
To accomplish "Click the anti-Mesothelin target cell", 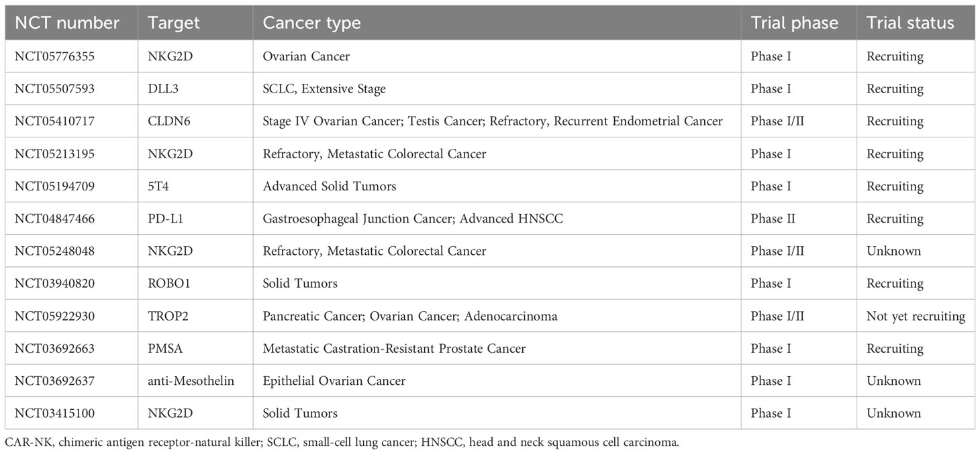I will click(x=191, y=381).
